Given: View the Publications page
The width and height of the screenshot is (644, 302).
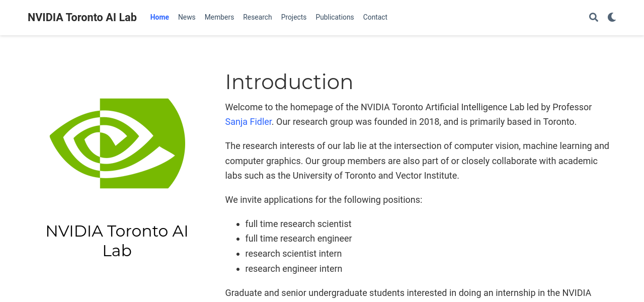Looking at the screenshot, I should point(335,17).
